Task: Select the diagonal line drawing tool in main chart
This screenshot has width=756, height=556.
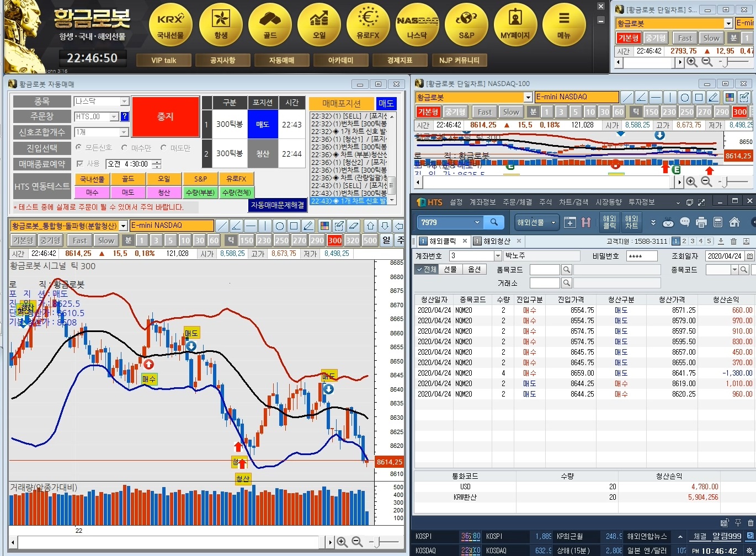Action: click(x=222, y=226)
